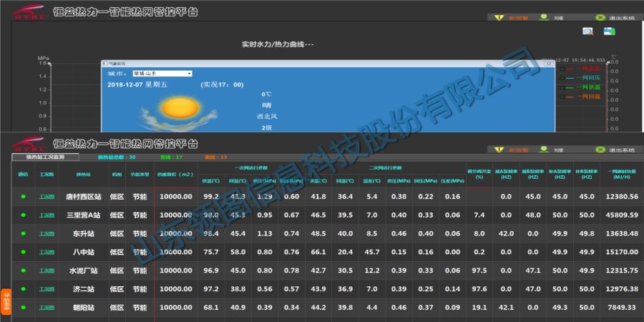Click the green status dot for 朝阳站

[x=23, y=307]
